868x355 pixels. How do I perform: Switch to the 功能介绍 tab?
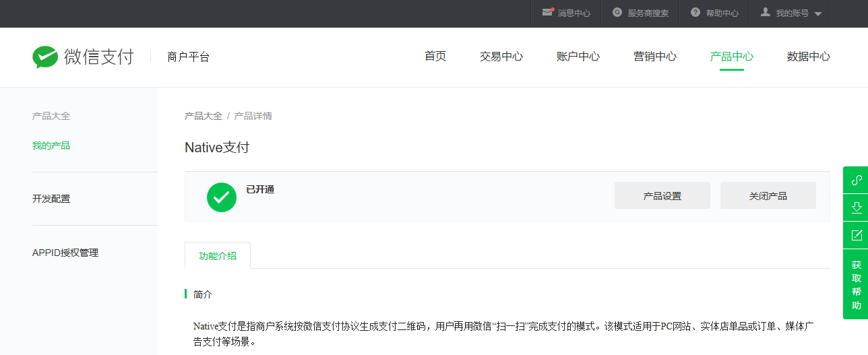pyautogui.click(x=218, y=255)
